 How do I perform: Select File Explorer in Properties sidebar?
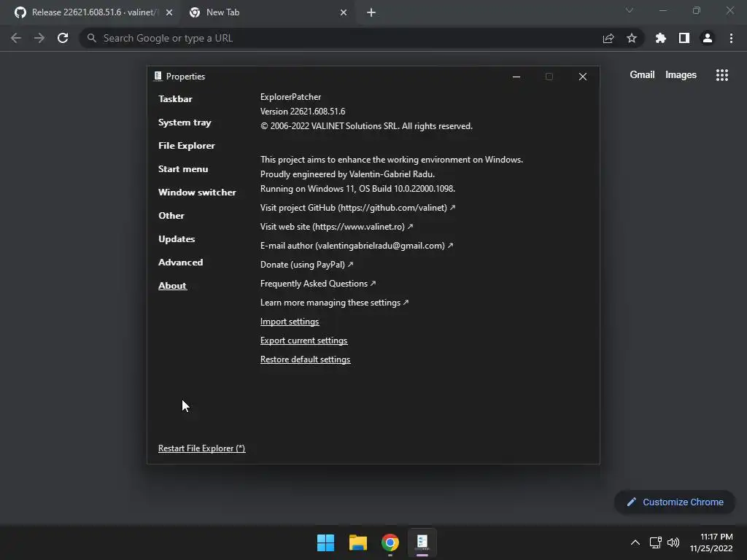[x=186, y=146]
